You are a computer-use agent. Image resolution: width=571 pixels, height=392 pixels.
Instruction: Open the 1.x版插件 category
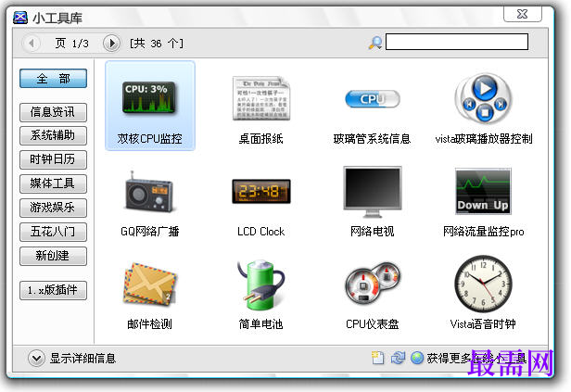coord(53,290)
